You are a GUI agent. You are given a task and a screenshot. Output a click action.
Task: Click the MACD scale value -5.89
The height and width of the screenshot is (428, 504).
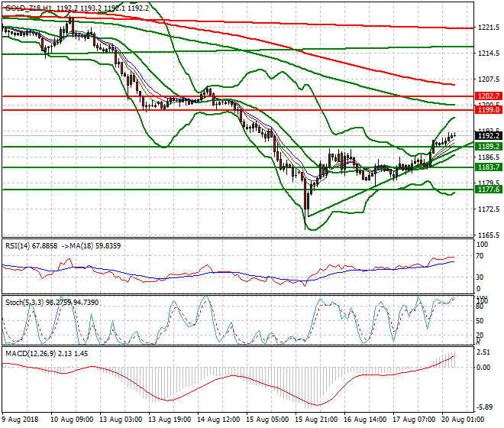[486, 407]
